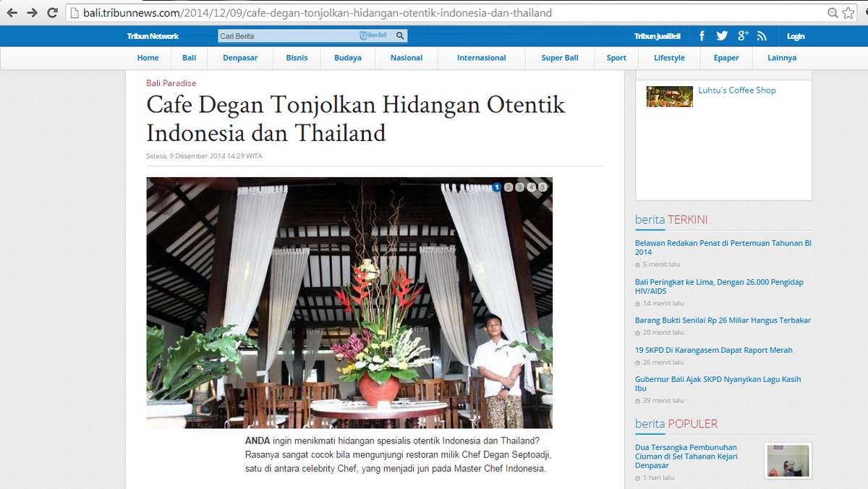868x489 pixels.
Task: Open the Super Ball menu item
Action: pos(560,58)
